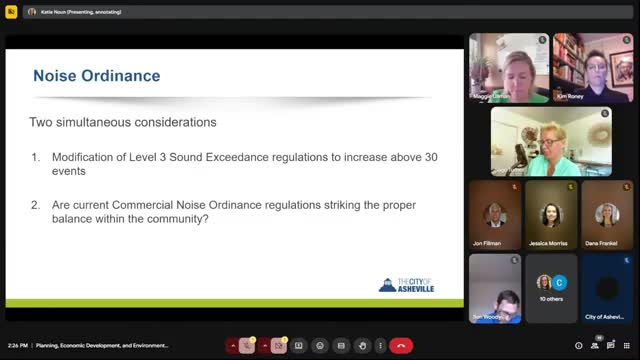Click muted mic icon on Dana Frankel tile
640x360 pixels.
coord(627,187)
